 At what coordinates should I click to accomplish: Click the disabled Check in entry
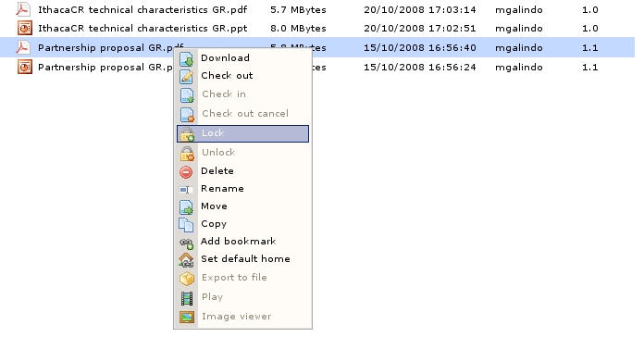[x=224, y=94]
